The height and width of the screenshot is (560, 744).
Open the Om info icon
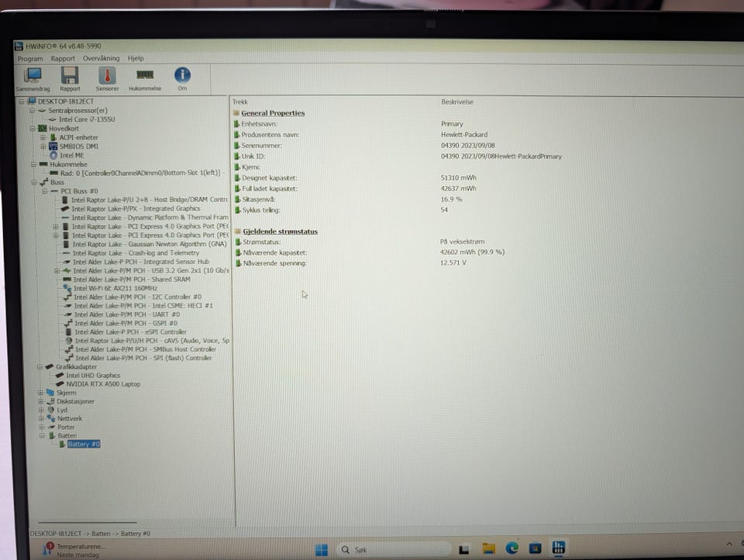[182, 79]
